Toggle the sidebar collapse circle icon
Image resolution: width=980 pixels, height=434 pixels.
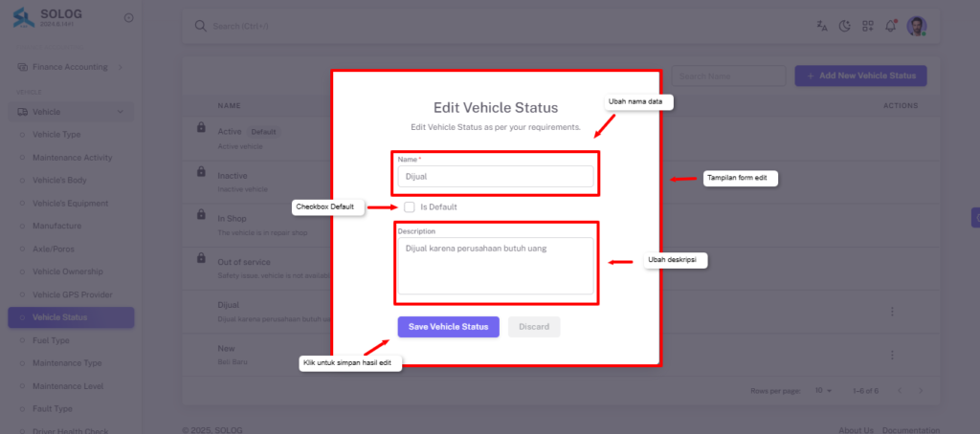pos(129,18)
